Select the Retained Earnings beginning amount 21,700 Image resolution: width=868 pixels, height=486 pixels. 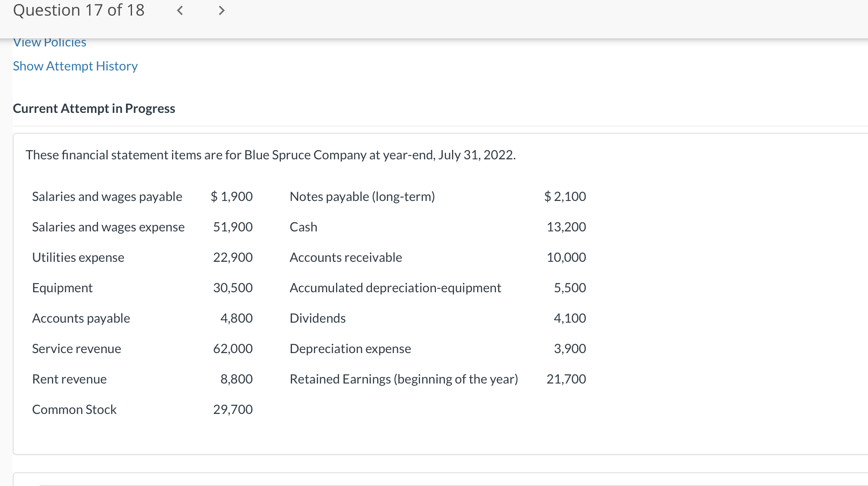click(x=566, y=379)
